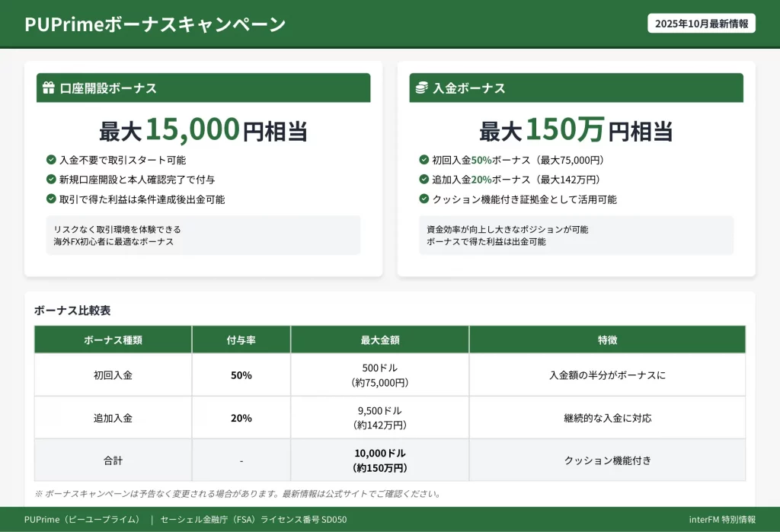Click the 最大金額 column header
Viewport: 780px width, 532px height.
379,340
